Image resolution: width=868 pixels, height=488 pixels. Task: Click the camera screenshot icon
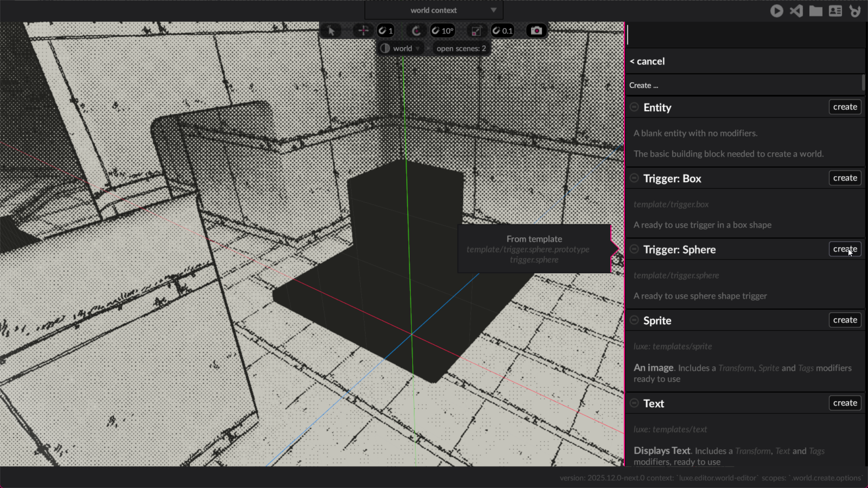click(536, 31)
